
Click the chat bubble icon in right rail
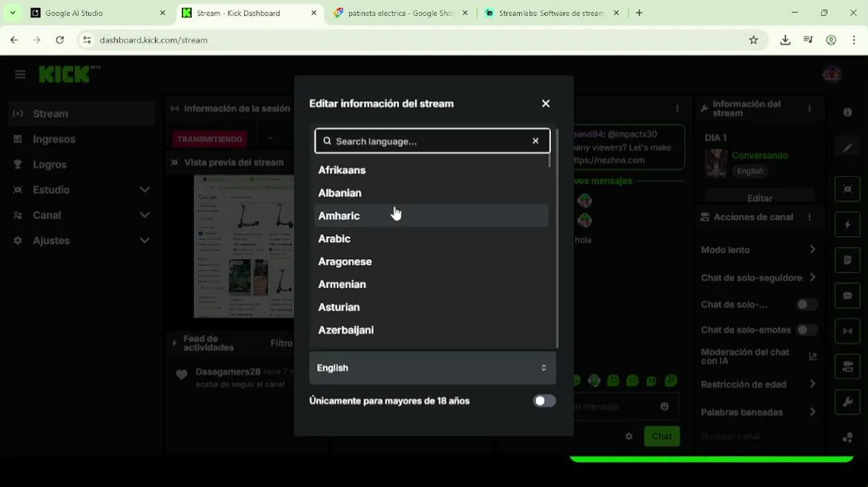click(848, 296)
